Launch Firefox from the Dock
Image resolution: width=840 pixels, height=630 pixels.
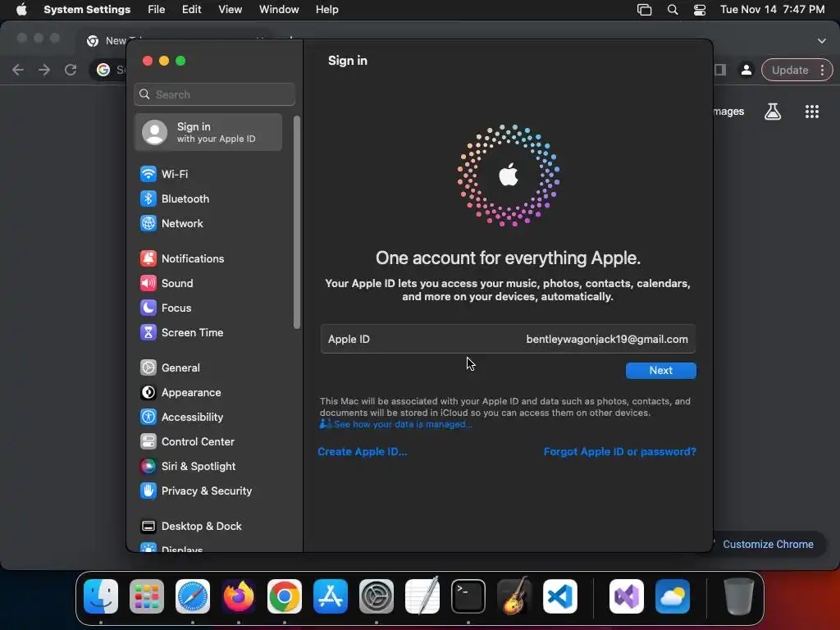pyautogui.click(x=239, y=596)
